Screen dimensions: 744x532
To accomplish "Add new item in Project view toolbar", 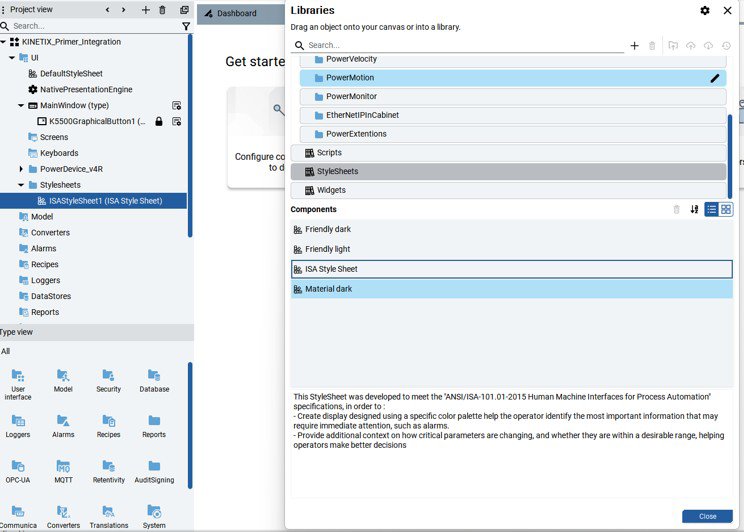I will click(x=146, y=10).
